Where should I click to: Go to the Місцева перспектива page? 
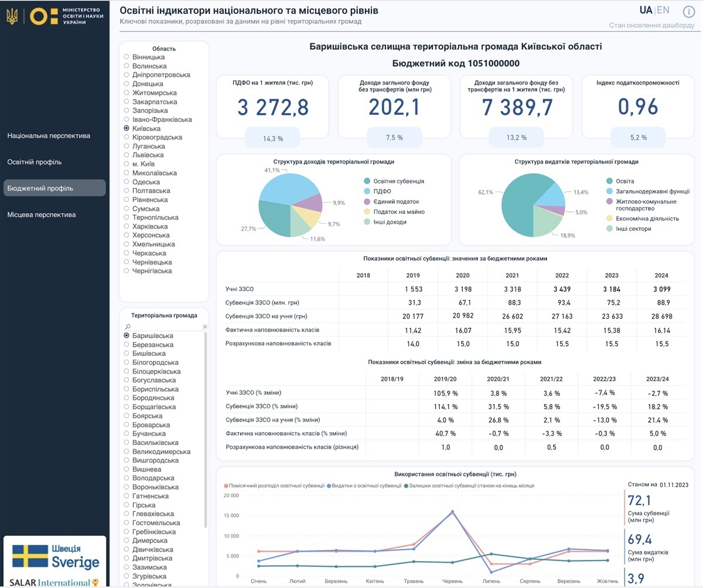[x=42, y=215]
